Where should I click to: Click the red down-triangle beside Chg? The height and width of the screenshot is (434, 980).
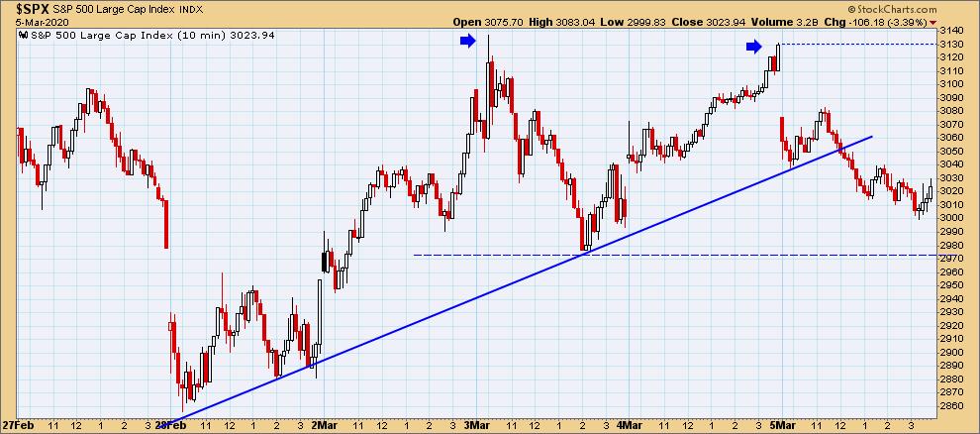pyautogui.click(x=933, y=22)
